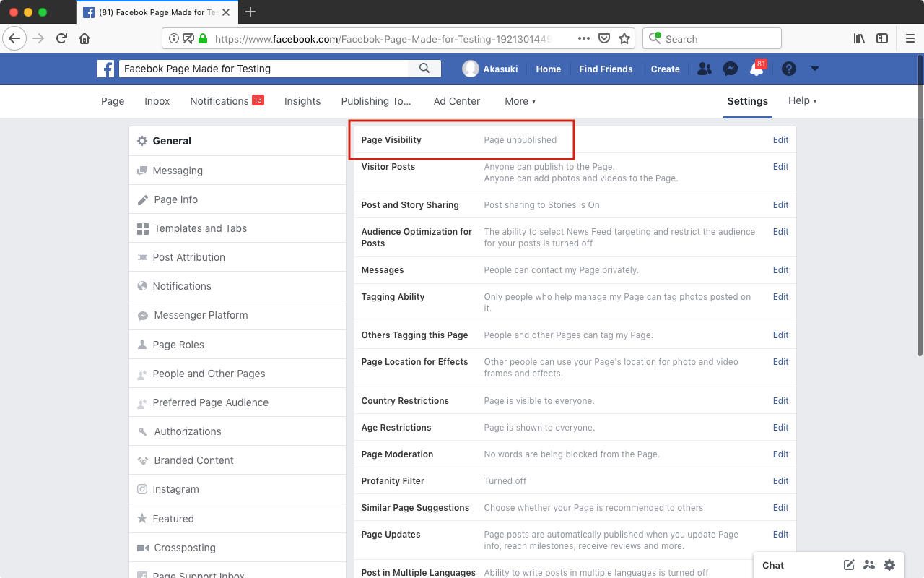924x578 pixels.
Task: Click the Home link in Facebook header
Action: tap(549, 69)
